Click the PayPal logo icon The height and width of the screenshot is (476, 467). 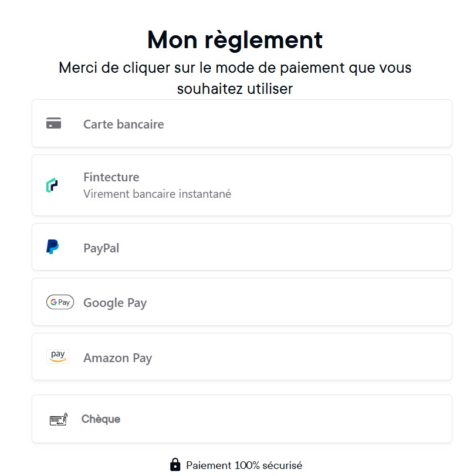pyautogui.click(x=52, y=247)
